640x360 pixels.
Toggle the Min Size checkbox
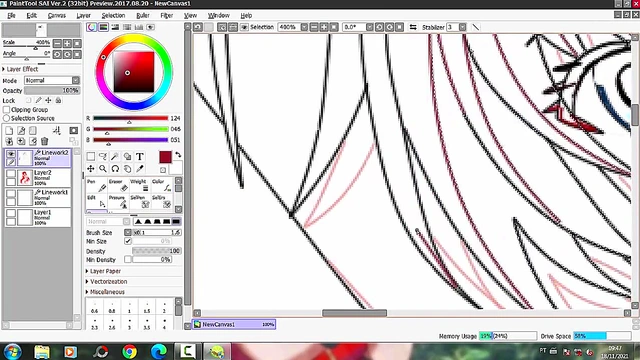tap(128, 241)
